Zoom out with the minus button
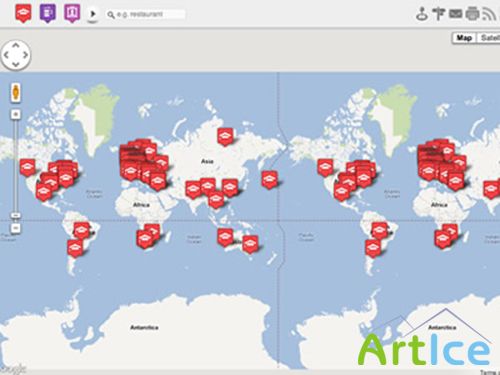The height and width of the screenshot is (375, 500). pos(15,228)
